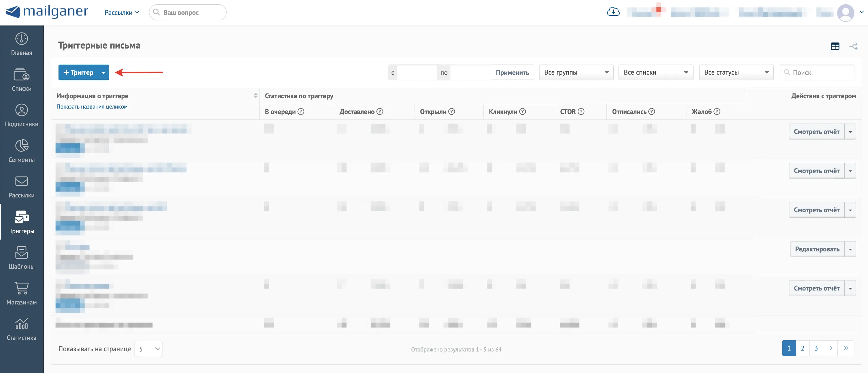Open Шаблоны templates icon in sidebar
Viewport: 868px width, 373px height.
tap(22, 252)
